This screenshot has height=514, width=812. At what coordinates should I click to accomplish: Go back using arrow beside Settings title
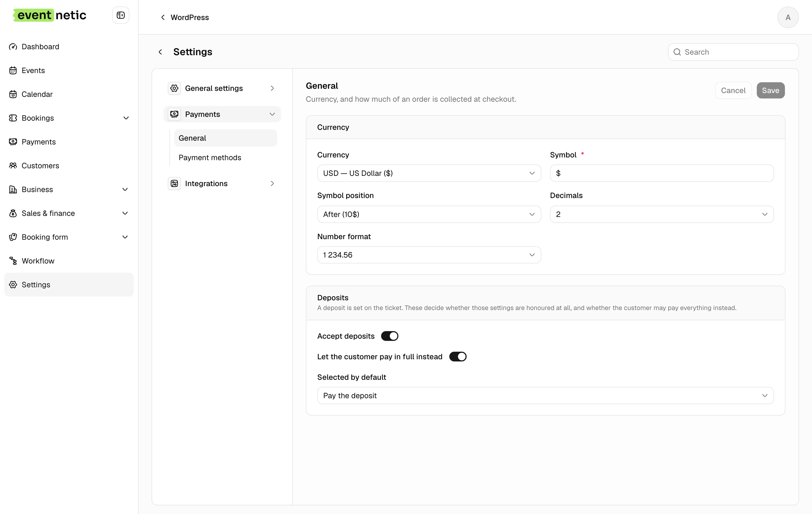click(161, 52)
